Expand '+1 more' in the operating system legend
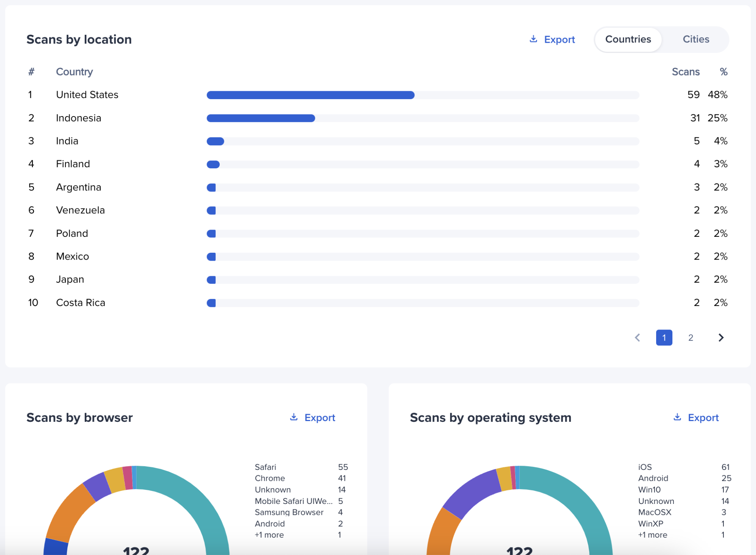This screenshot has height=555, width=756. [x=652, y=535]
